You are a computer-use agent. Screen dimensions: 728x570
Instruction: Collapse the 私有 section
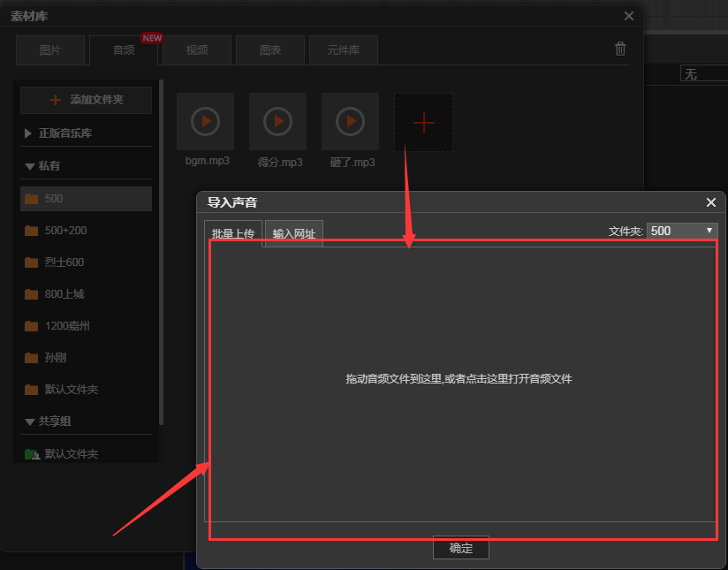point(30,166)
